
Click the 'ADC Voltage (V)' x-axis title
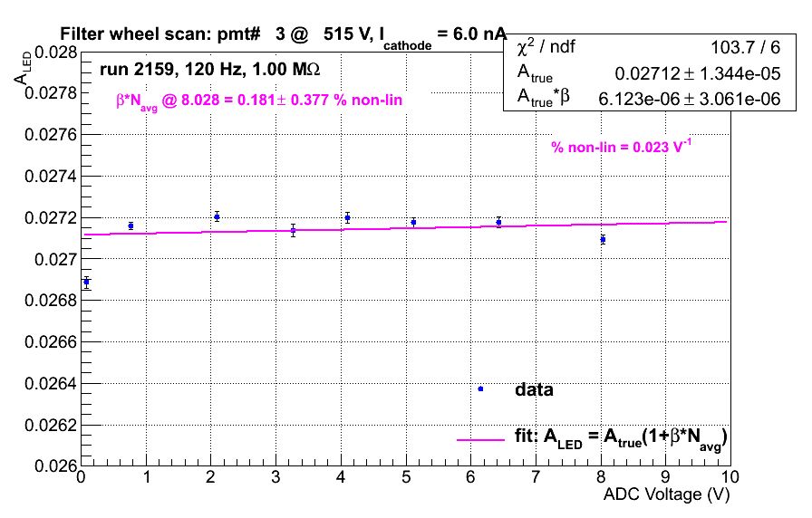[666, 494]
